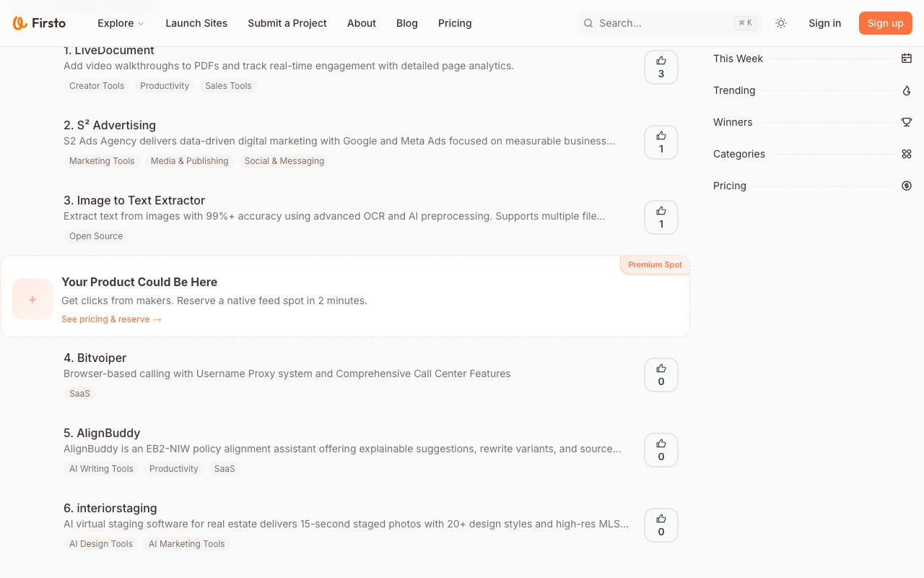
Task: Click the trophy icon beside Winners
Action: click(x=907, y=122)
